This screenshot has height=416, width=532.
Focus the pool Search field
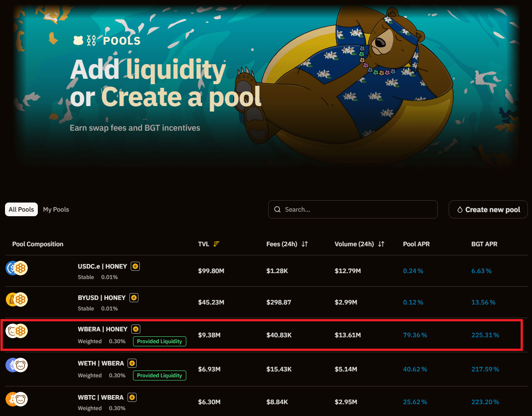[353, 209]
